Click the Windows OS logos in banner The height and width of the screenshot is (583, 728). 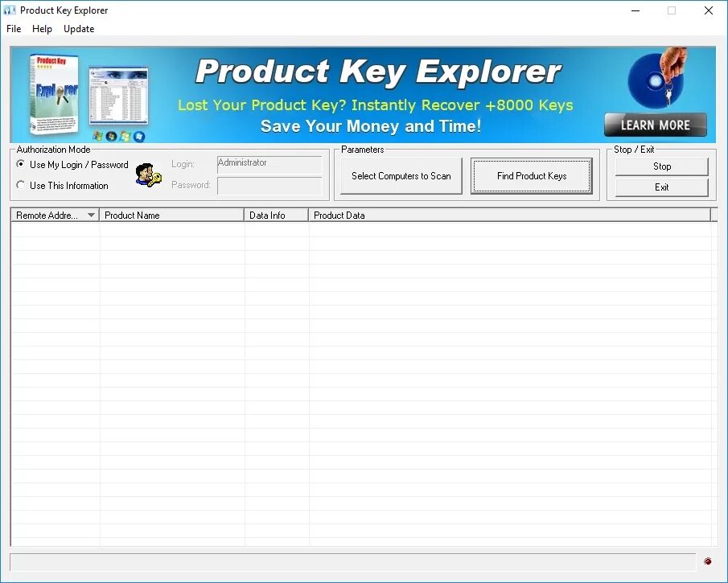click(x=119, y=136)
